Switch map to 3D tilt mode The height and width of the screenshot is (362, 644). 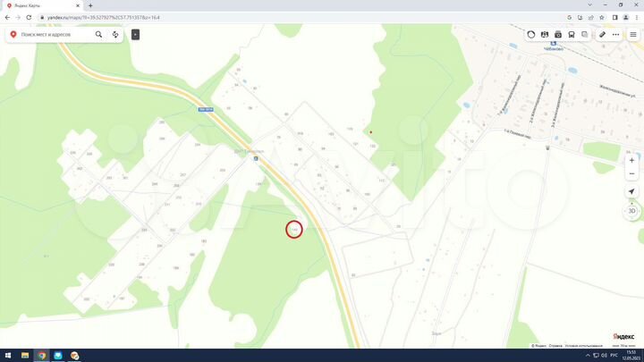point(631,211)
